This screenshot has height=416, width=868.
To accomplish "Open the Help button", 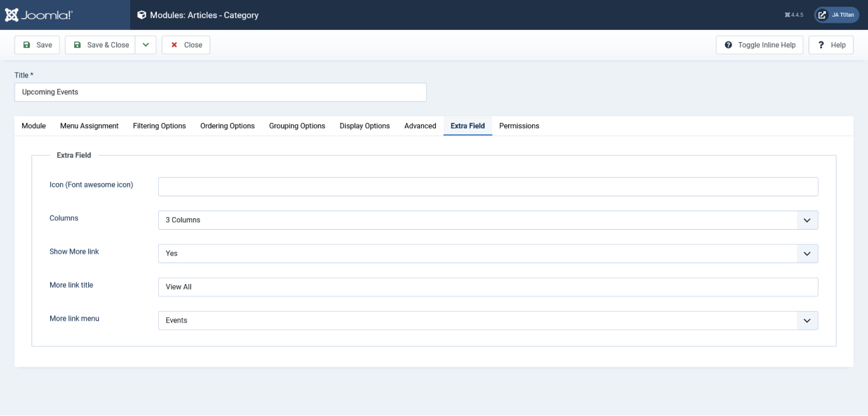I will tap(831, 45).
